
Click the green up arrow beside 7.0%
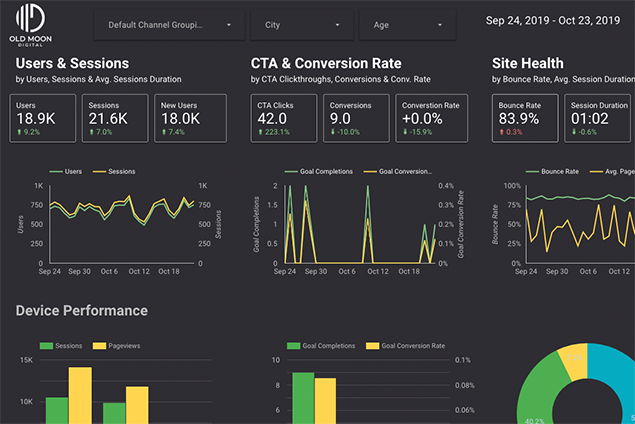click(92, 132)
